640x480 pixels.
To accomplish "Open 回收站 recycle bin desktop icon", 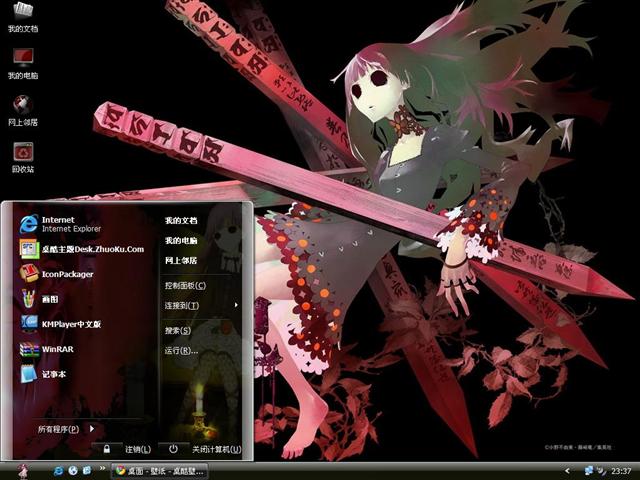I will (23, 157).
